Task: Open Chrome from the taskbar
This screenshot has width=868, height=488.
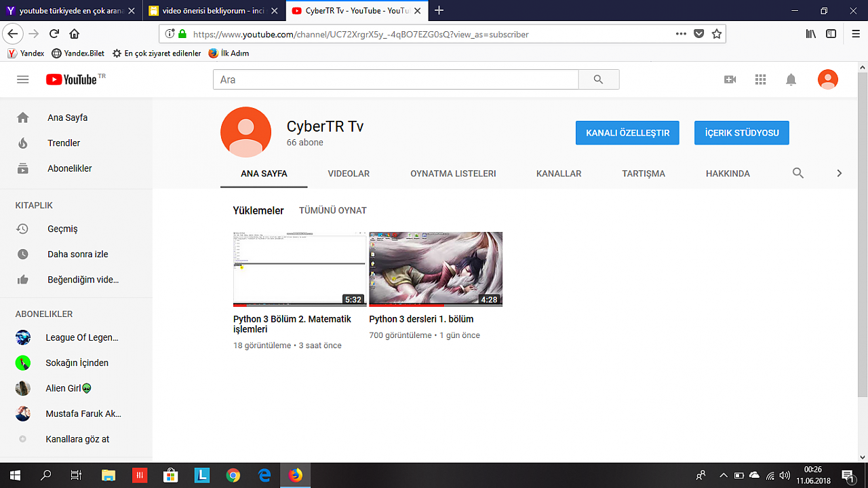Action: pos(233,475)
